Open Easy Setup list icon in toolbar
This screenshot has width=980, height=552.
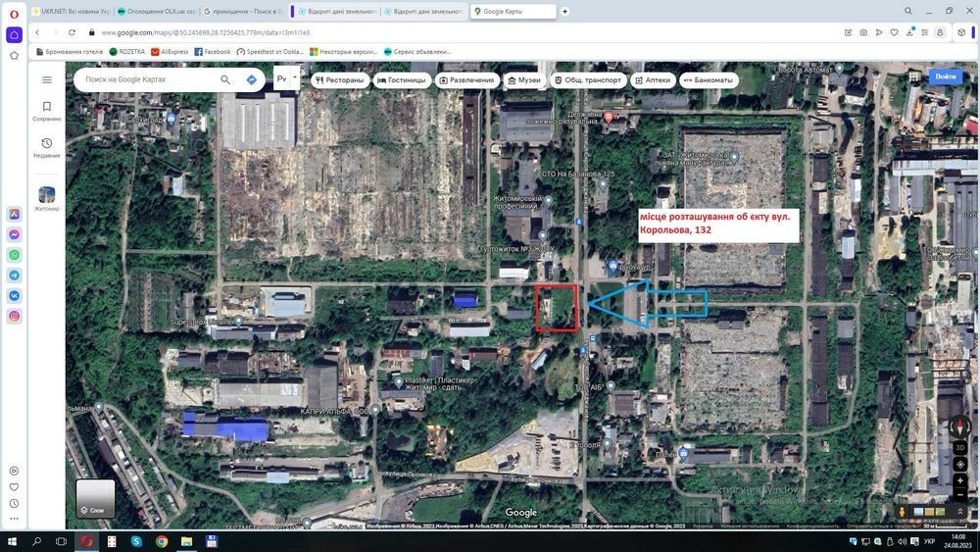click(924, 32)
